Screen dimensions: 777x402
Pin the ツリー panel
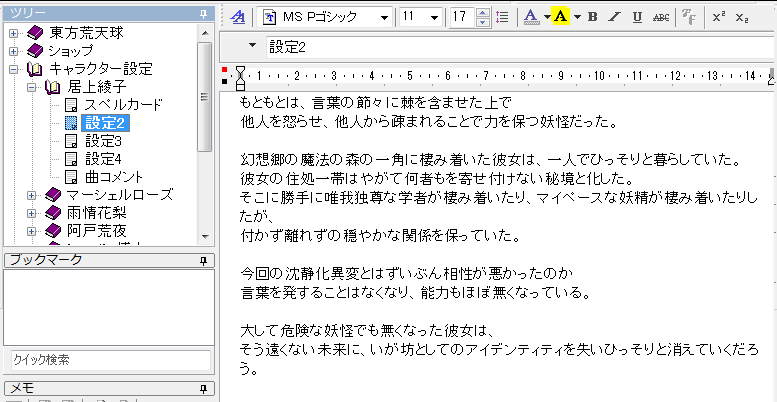(204, 14)
